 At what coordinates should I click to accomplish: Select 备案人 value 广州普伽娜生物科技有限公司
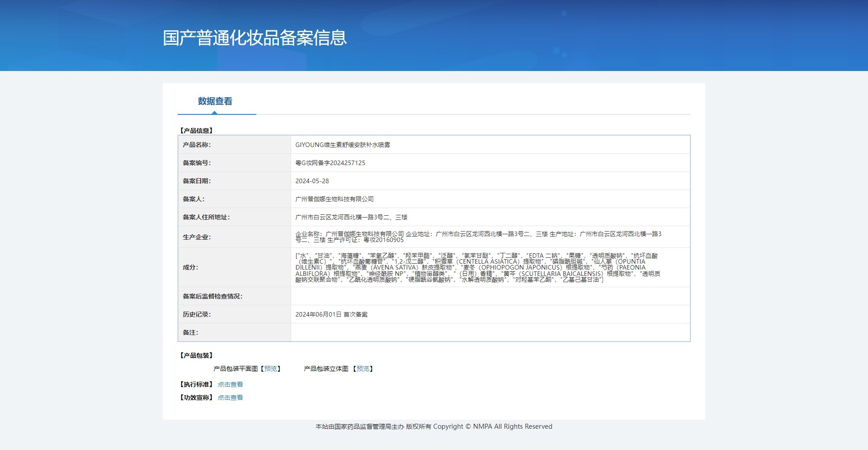point(335,199)
